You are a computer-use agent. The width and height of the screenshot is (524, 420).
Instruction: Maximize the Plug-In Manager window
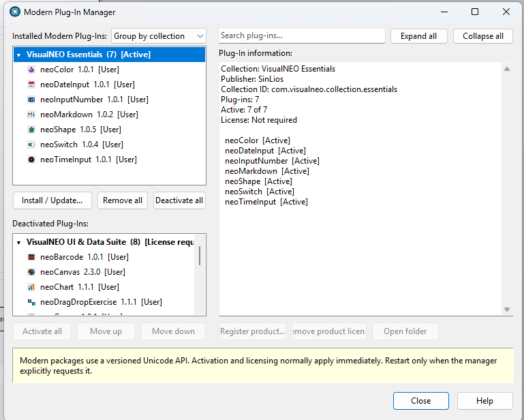coord(475,12)
